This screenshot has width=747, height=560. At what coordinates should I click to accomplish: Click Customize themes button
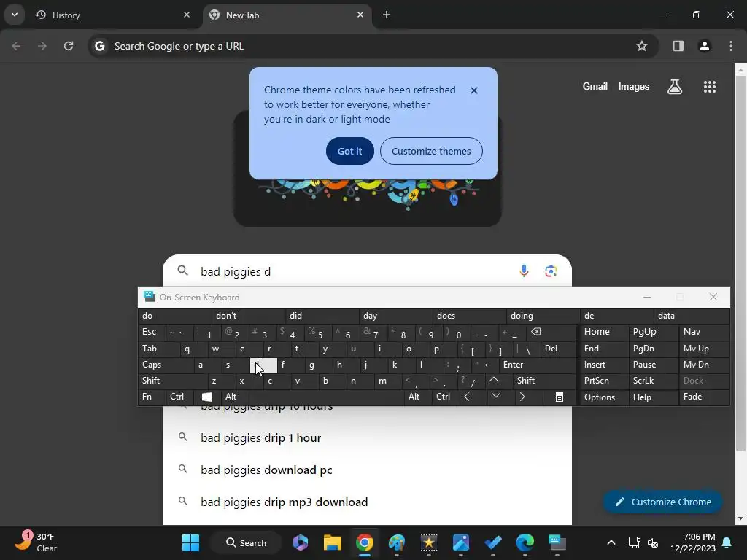point(431,151)
